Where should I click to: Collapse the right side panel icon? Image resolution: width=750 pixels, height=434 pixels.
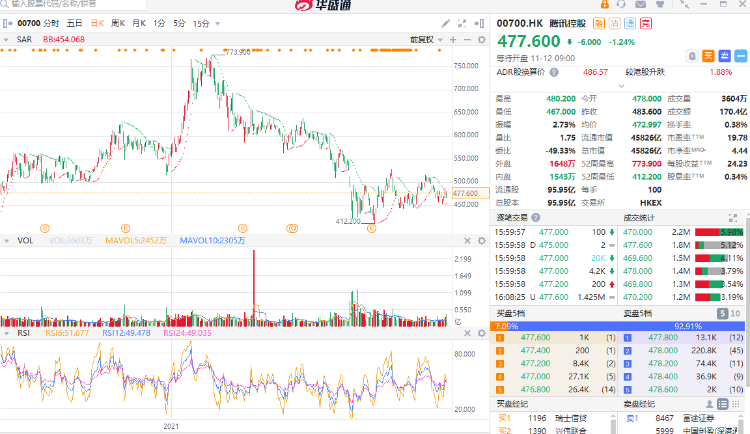click(x=479, y=23)
